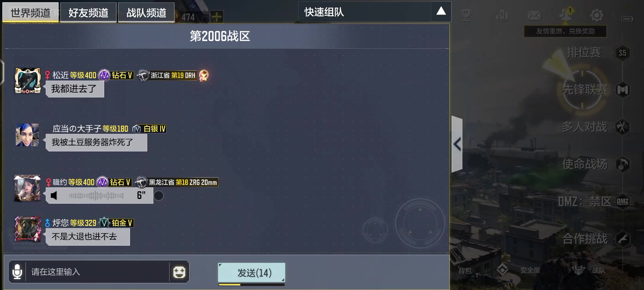Open the leaderboard chart icon

click(x=502, y=15)
